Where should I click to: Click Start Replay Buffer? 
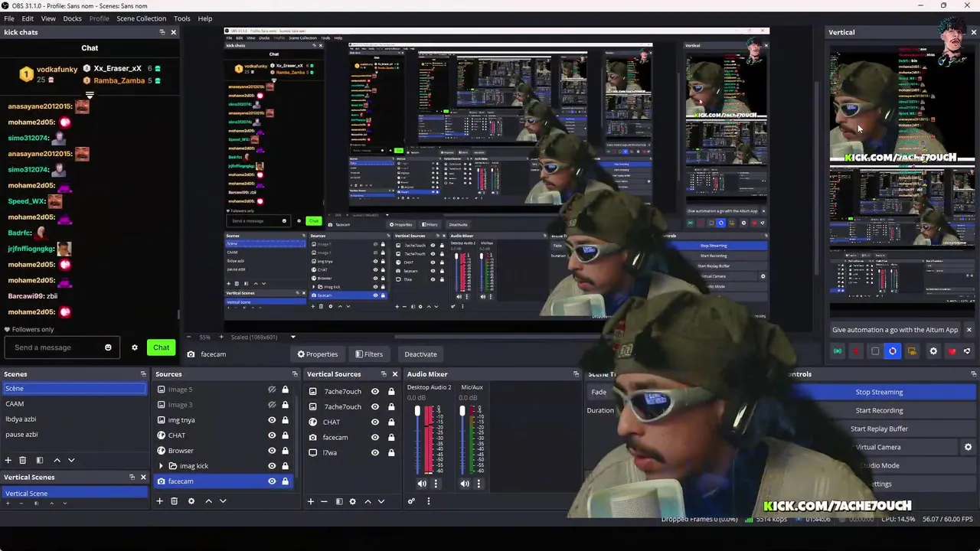pos(879,429)
